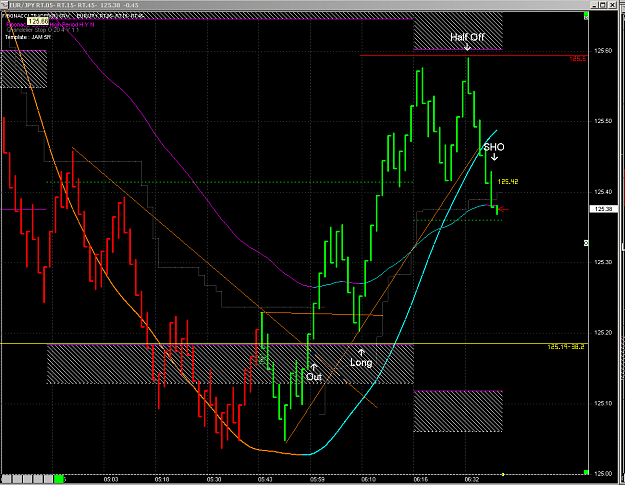Select the 'SHO' chart annotation
The width and height of the screenshot is (625, 485).
click(x=494, y=147)
